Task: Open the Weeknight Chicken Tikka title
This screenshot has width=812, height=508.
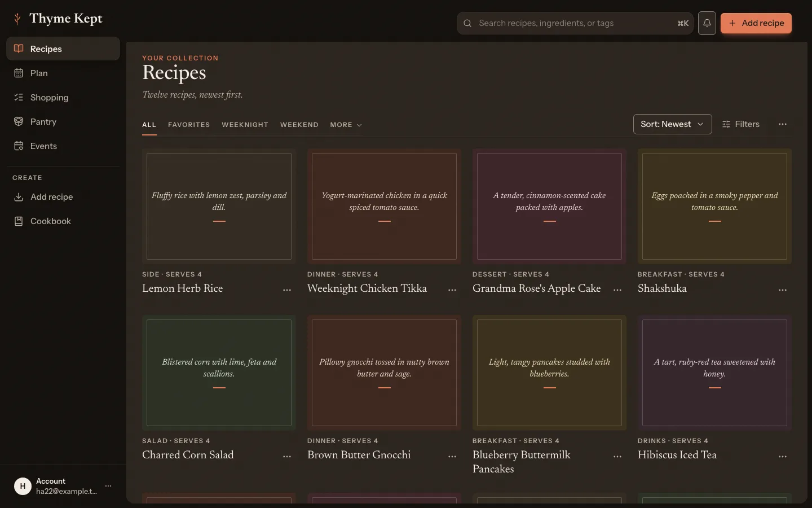Action: tap(367, 288)
